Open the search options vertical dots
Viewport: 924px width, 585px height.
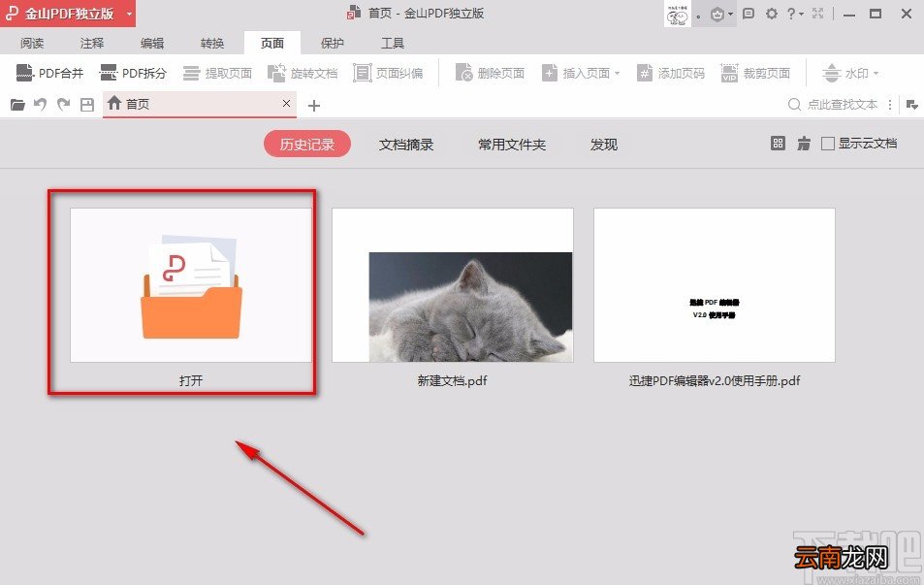(890, 105)
